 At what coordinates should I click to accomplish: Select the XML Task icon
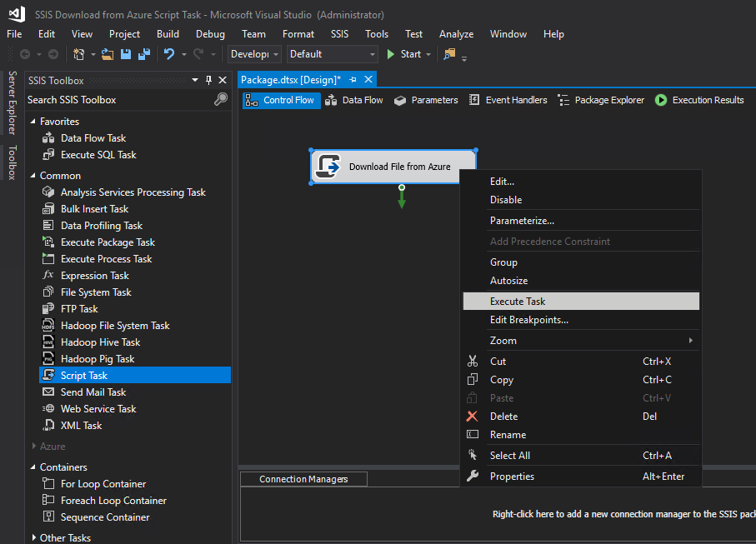point(48,426)
